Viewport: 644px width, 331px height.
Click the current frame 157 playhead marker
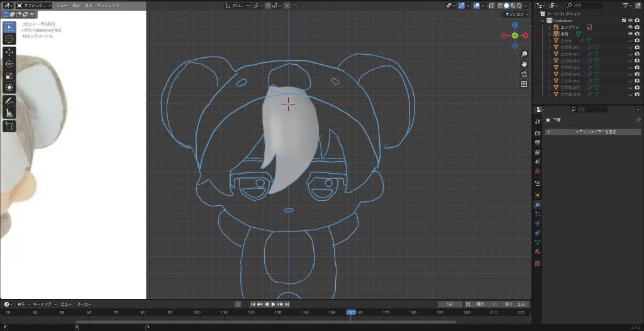click(351, 312)
